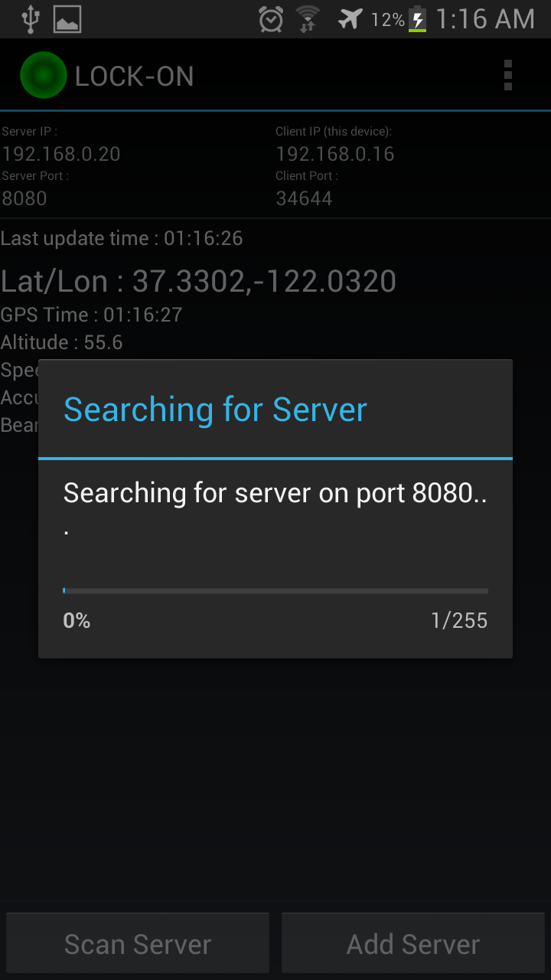Tap the Searching for Server dialog title
Image resolution: width=551 pixels, height=980 pixels.
215,410
